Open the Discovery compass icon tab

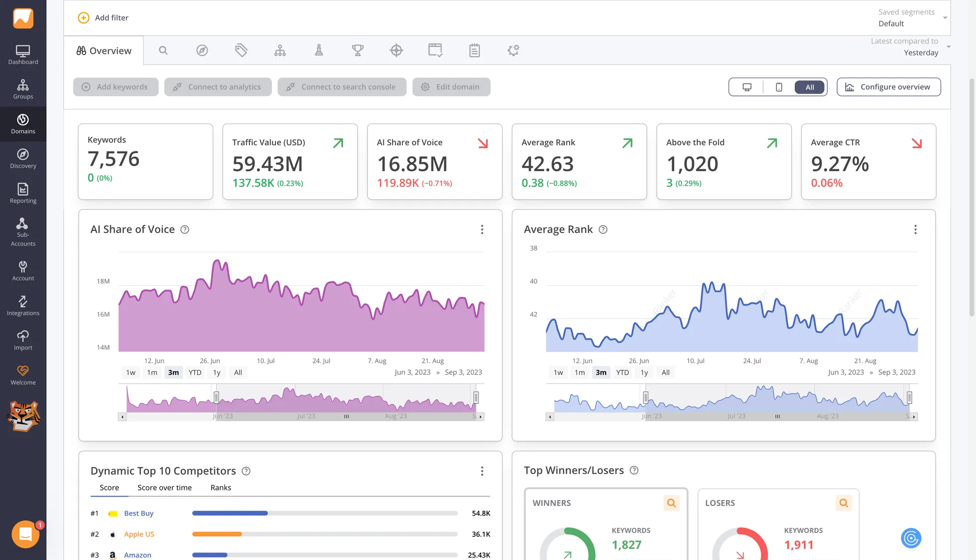point(202,50)
